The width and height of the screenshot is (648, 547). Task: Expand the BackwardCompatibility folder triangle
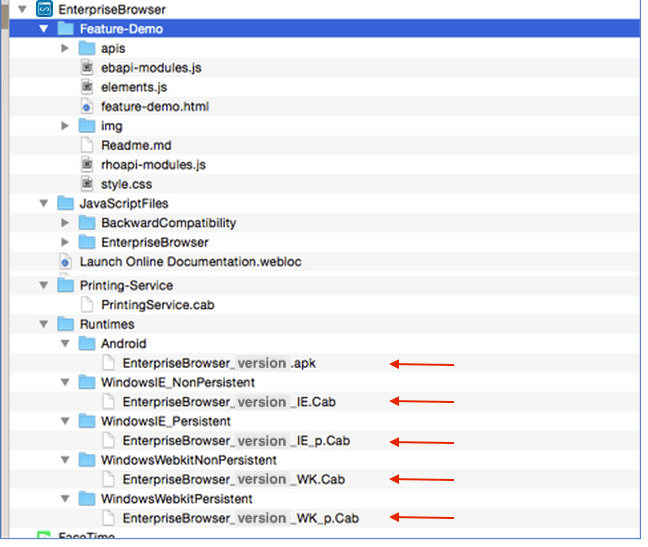(65, 223)
